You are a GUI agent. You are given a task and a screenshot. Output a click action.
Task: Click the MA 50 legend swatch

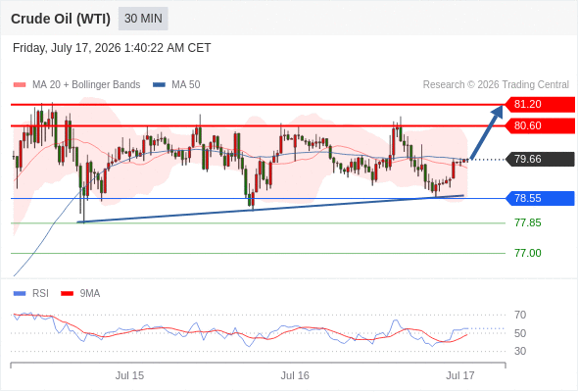tap(159, 85)
